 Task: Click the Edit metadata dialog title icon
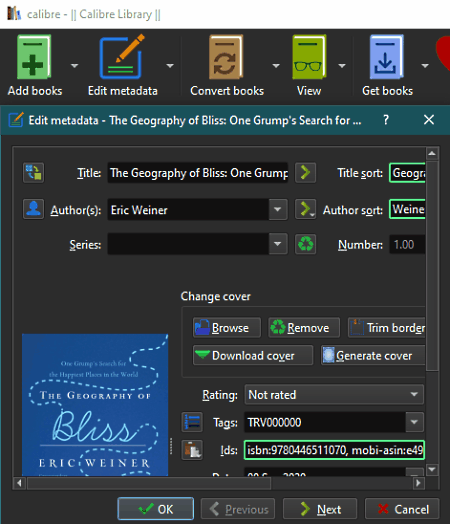tap(16, 120)
